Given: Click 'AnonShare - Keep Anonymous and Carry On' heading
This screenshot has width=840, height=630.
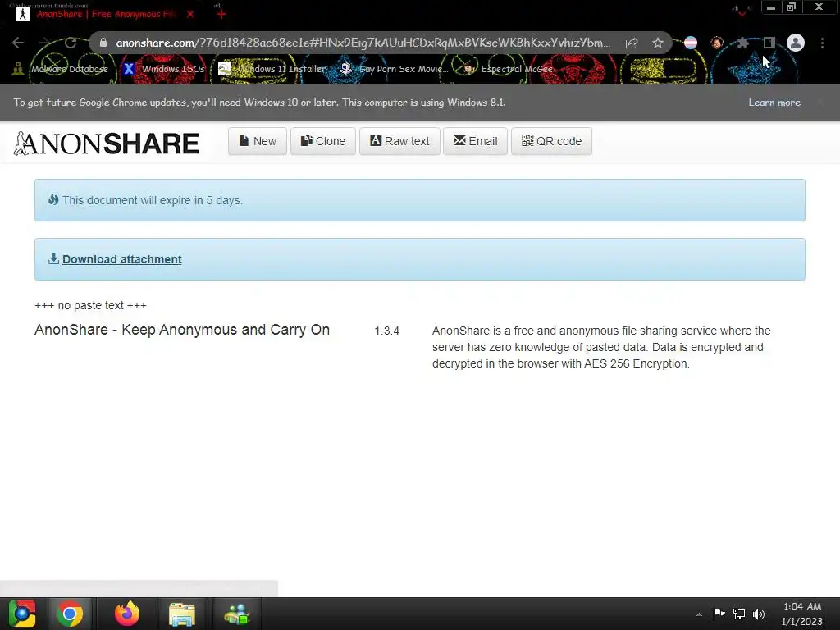Looking at the screenshot, I should (x=182, y=330).
